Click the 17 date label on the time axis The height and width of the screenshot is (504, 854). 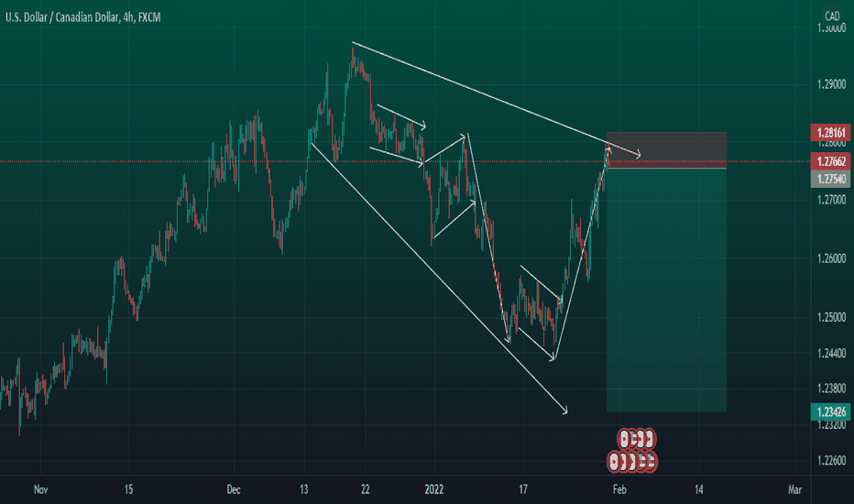point(523,489)
